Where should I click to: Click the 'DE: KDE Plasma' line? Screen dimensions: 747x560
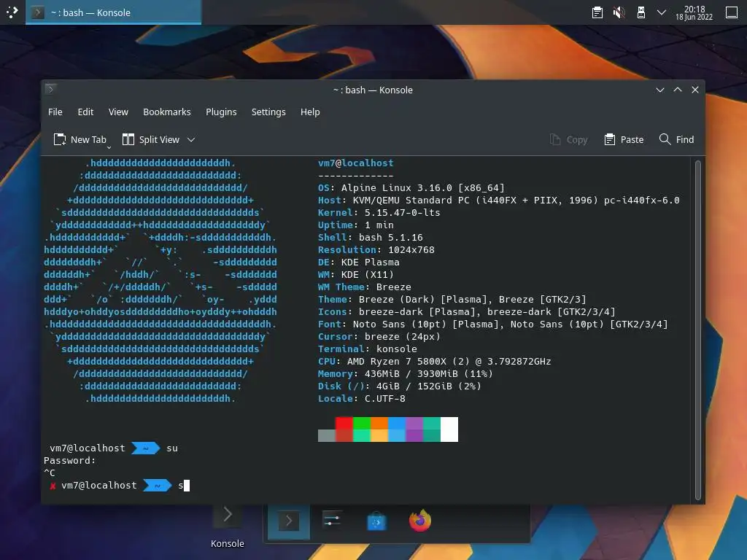pos(359,262)
